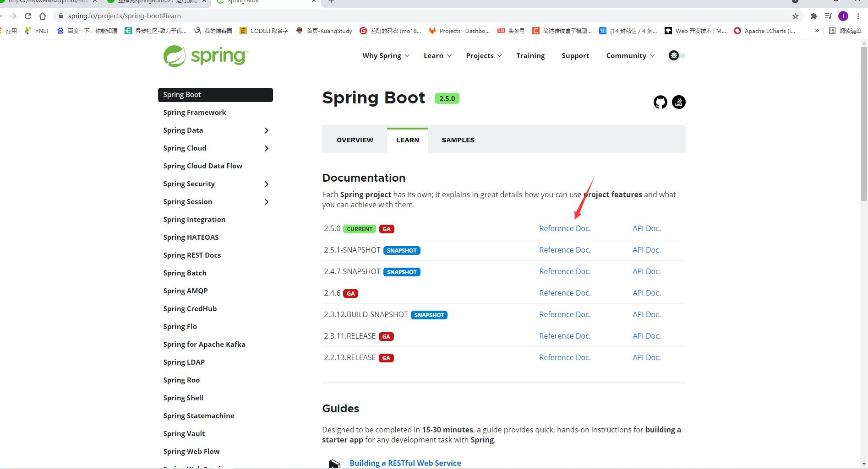Open the media control icon in toolbar
868x469 pixels.
pos(828,16)
